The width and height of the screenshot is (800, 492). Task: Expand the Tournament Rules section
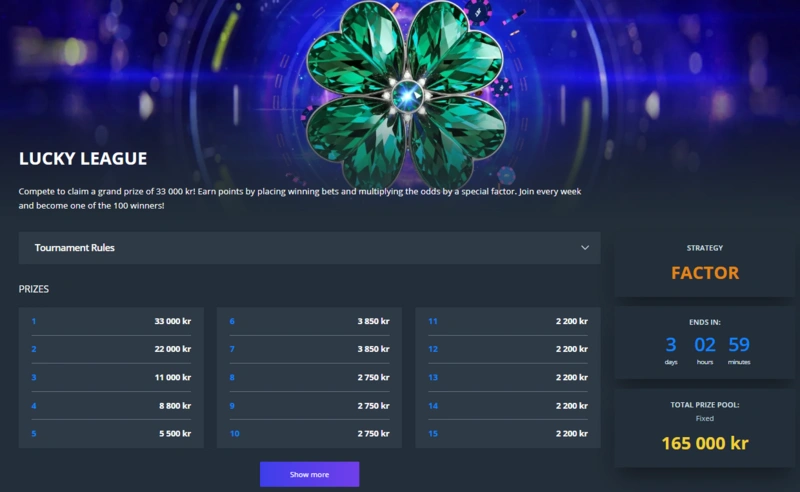click(309, 248)
